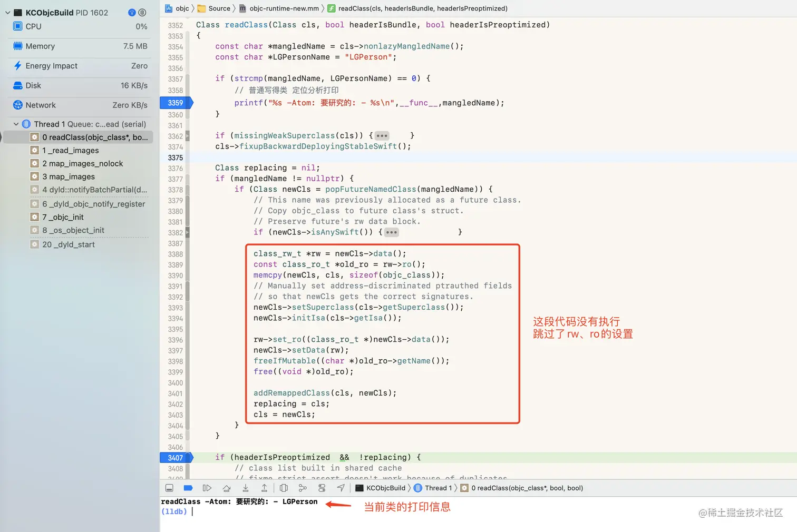Open Thread 1 in debug bar
This screenshot has width=797, height=532.
pos(433,488)
